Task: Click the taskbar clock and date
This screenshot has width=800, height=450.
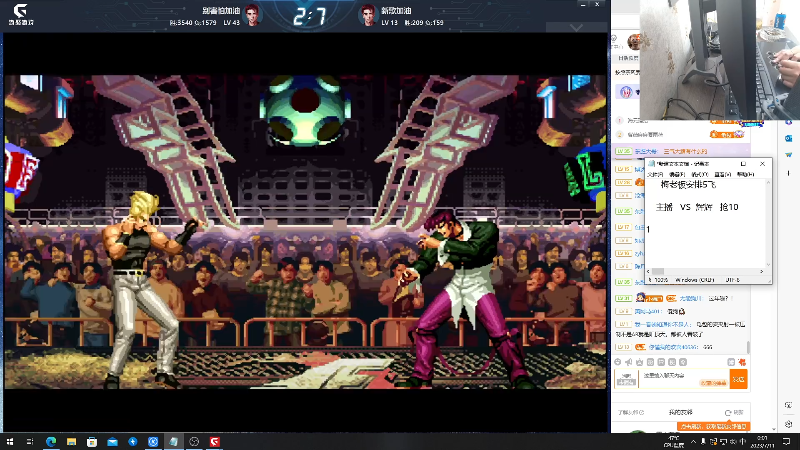Action: pos(763,442)
